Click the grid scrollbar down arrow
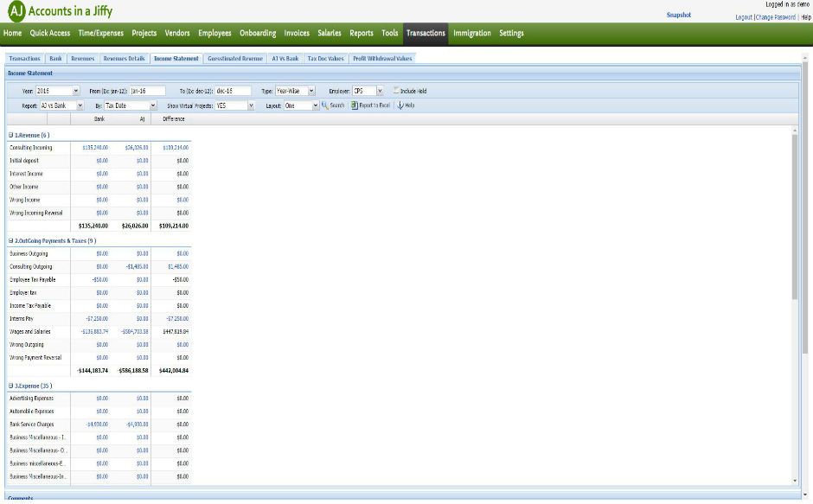Viewport: 813px width, 504px height. tap(795, 481)
